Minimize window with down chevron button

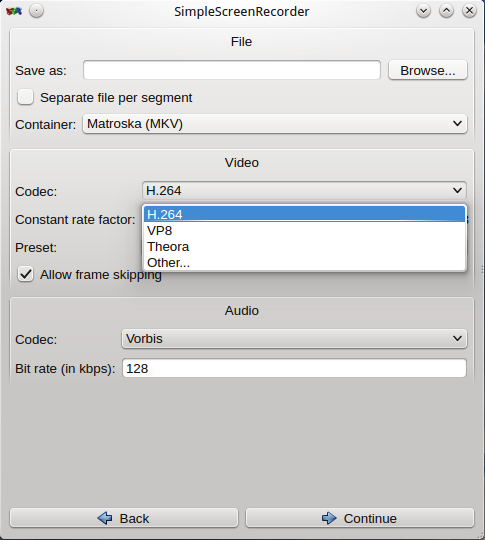point(423,11)
